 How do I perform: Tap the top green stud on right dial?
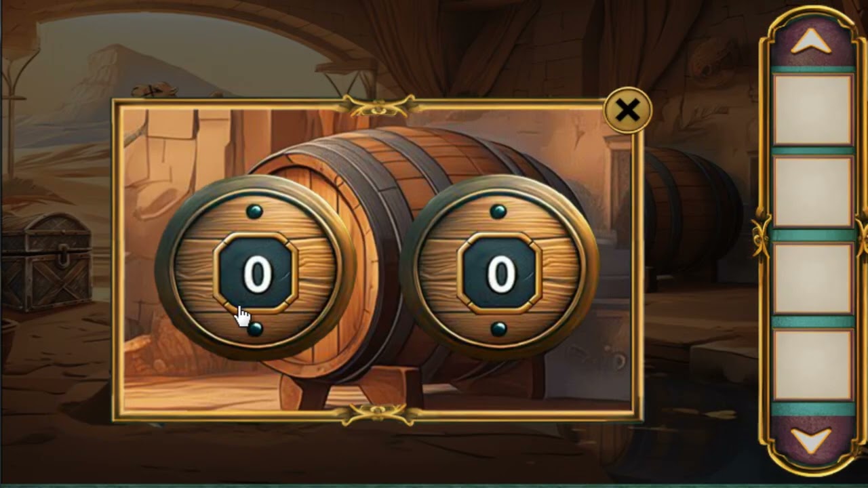tap(498, 211)
